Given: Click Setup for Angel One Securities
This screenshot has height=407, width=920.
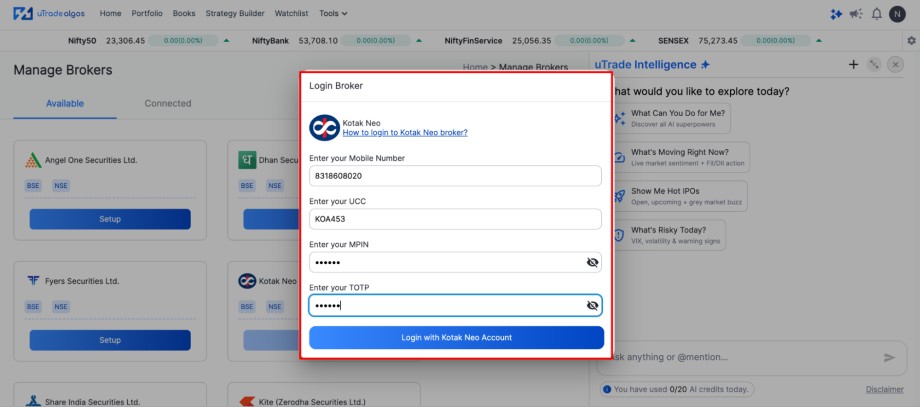Looking at the screenshot, I should (x=110, y=219).
